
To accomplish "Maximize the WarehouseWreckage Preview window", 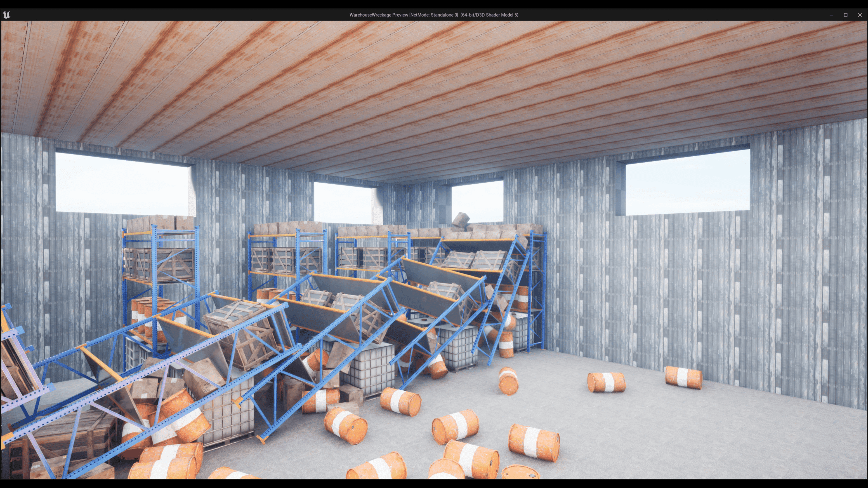I will pos(845,15).
